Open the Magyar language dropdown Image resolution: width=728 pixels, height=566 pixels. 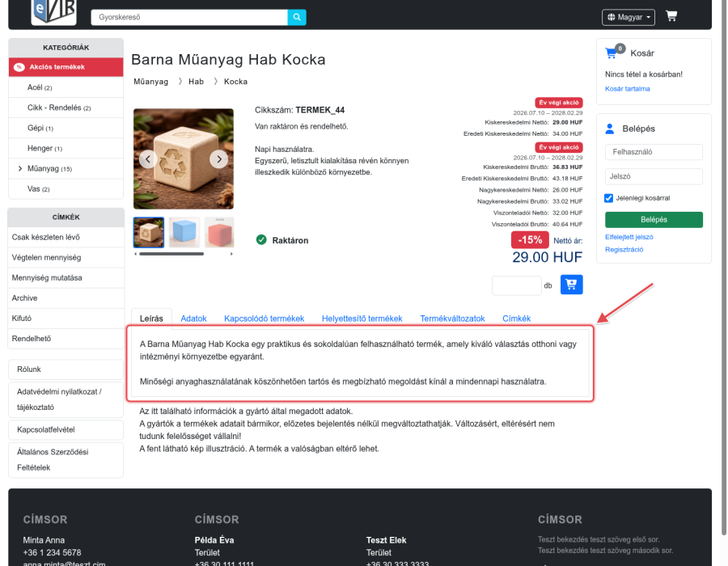(629, 17)
